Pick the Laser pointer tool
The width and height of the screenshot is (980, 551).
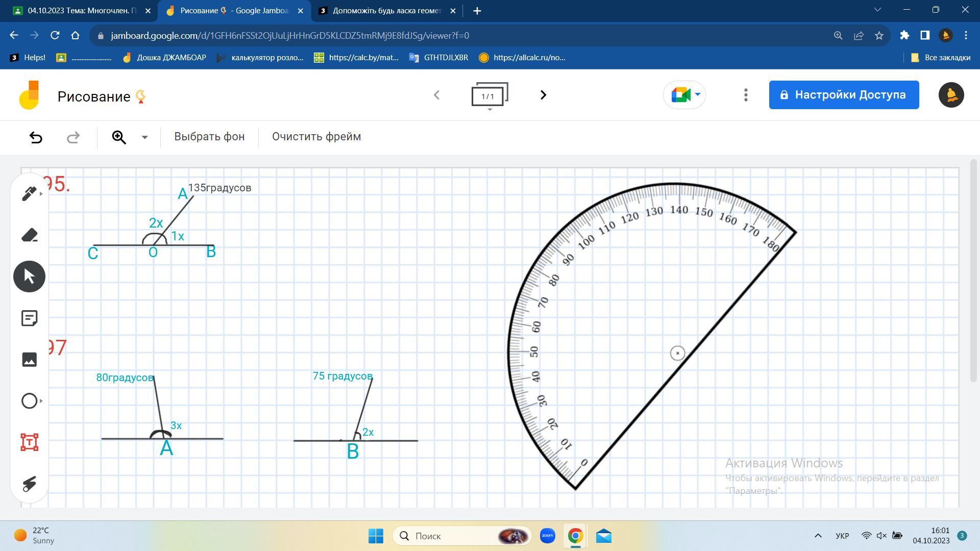[29, 484]
